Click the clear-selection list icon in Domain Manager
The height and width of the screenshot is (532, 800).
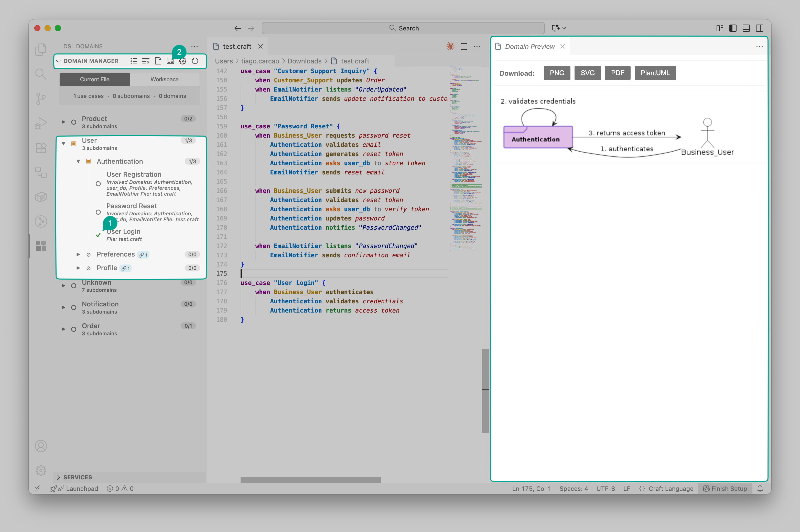[146, 61]
